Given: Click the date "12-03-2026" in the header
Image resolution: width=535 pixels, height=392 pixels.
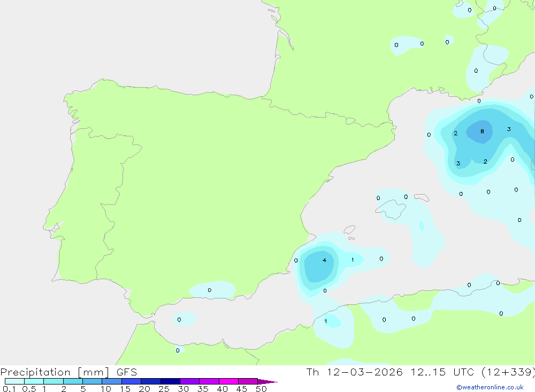Looking at the screenshot, I should tap(365, 372).
